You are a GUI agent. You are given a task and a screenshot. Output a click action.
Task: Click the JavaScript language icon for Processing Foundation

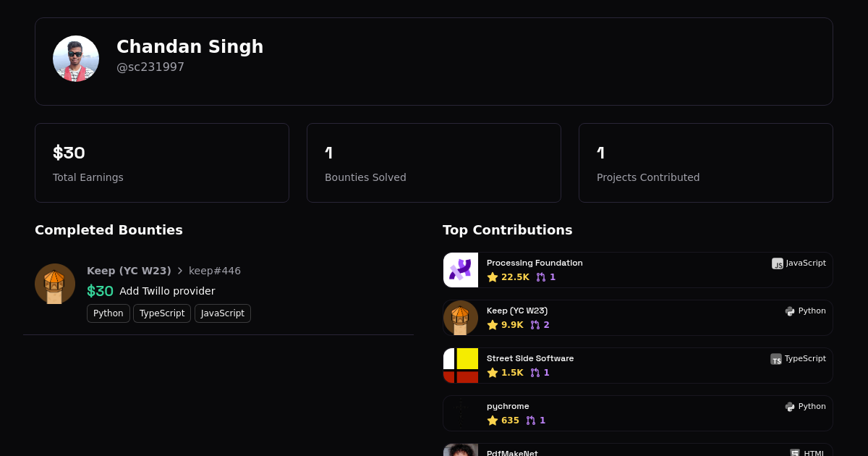click(x=778, y=264)
